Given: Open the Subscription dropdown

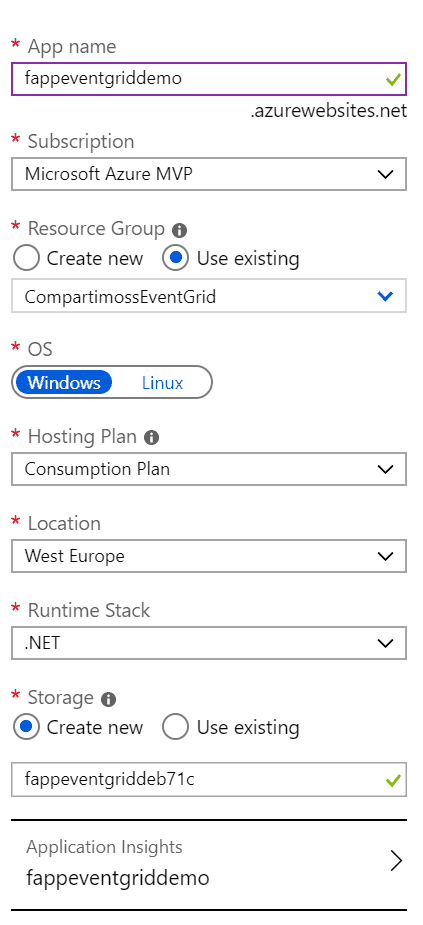Looking at the screenshot, I should coord(209,174).
